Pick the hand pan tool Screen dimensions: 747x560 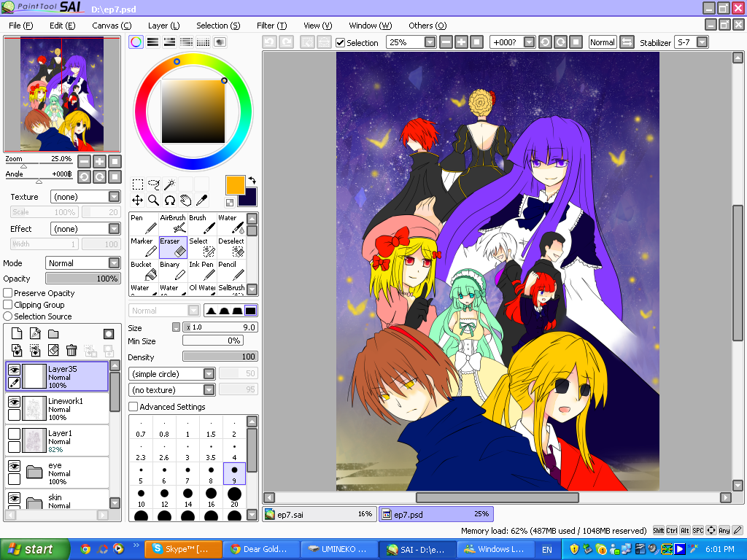[186, 201]
